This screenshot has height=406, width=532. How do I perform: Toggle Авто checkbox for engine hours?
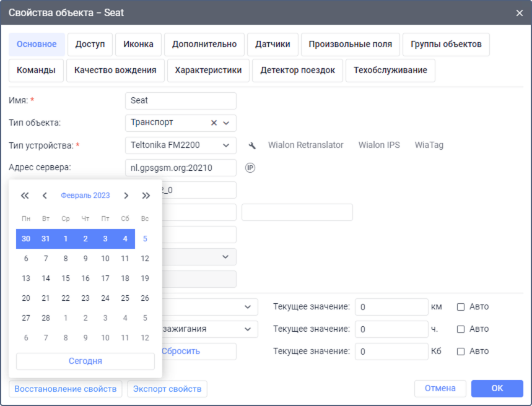[460, 329]
